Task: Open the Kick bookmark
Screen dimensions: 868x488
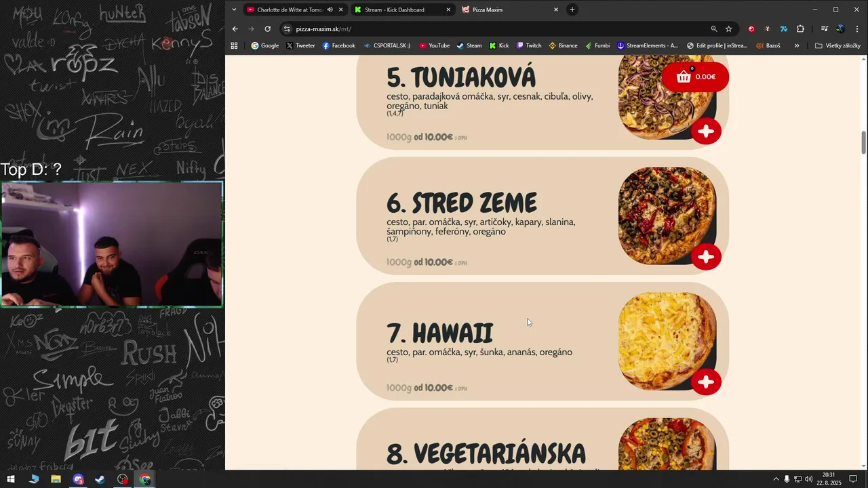Action: tap(499, 45)
